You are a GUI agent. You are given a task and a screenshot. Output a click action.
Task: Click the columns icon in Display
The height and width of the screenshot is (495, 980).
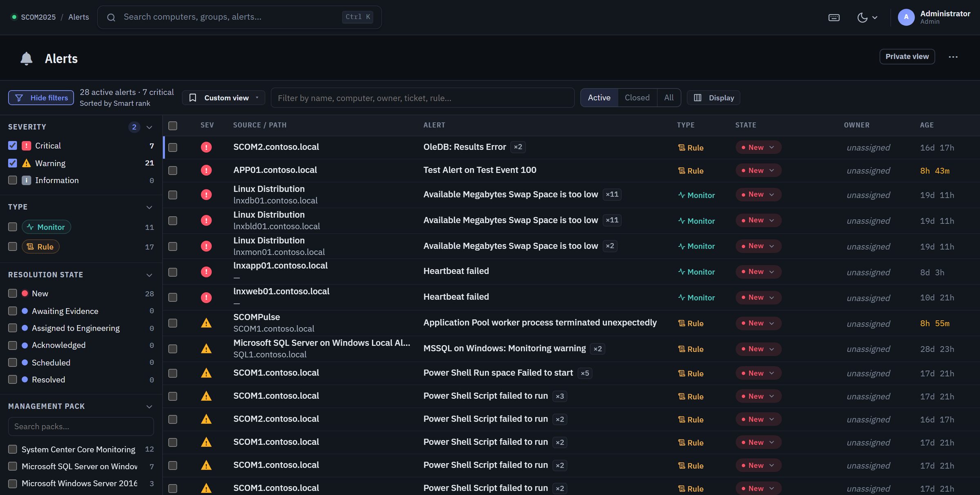(x=697, y=98)
